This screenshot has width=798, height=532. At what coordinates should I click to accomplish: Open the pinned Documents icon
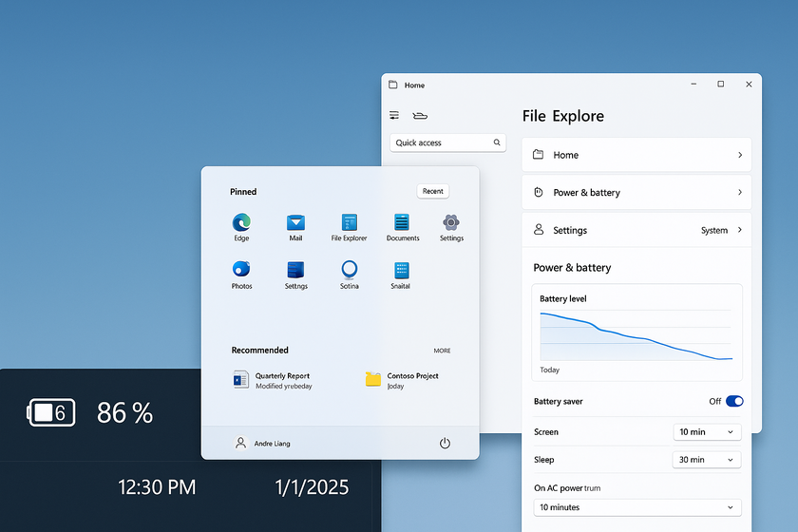(x=402, y=222)
